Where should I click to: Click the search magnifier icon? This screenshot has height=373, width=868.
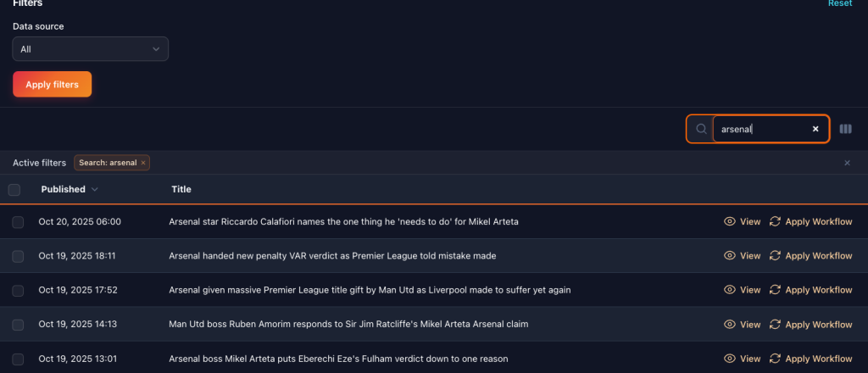(x=701, y=129)
